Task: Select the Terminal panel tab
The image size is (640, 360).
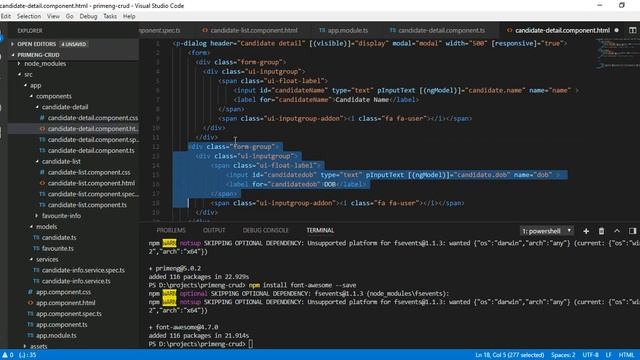Action: click(320, 230)
